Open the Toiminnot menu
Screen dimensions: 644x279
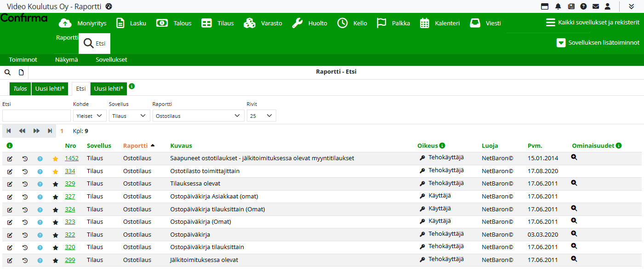23,60
